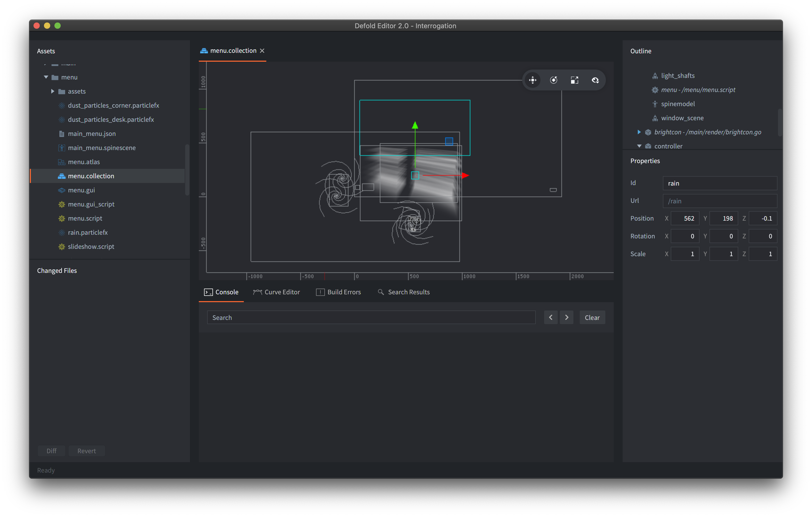Click the gear icon next to menu.script in Outline
Image resolution: width=812 pixels, height=517 pixels.
tap(655, 90)
